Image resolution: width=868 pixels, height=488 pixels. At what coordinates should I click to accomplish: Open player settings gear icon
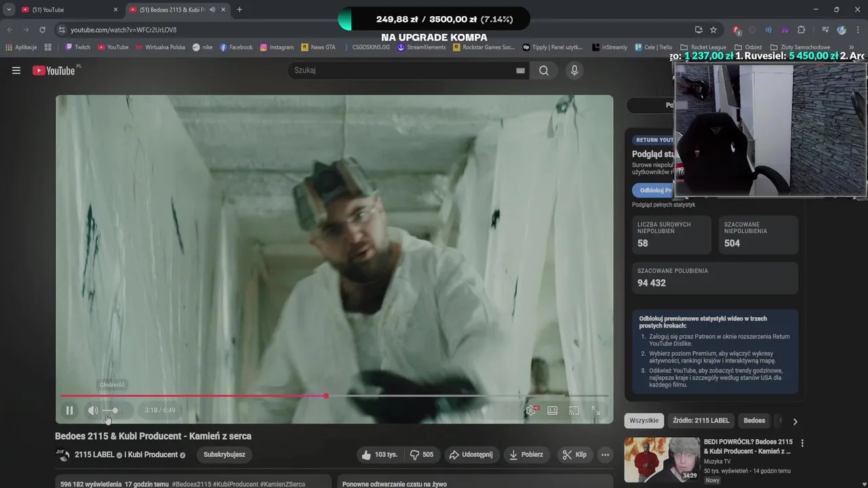531,410
